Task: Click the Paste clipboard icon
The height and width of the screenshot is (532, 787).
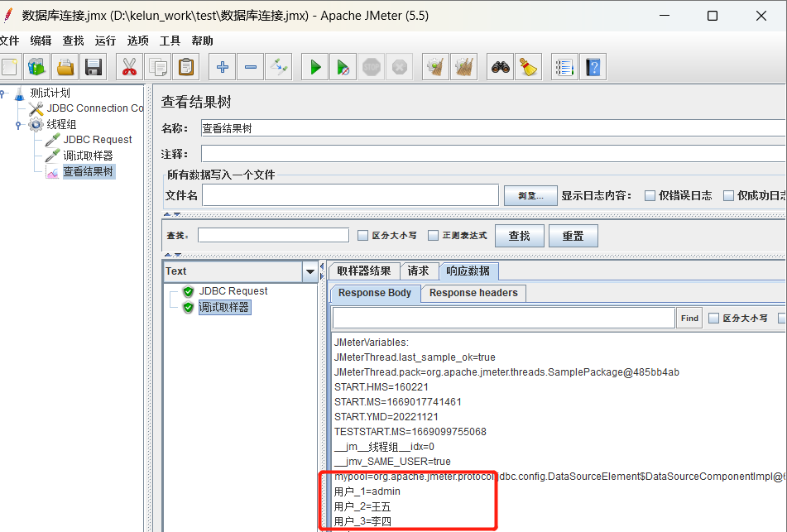Action: pos(186,67)
